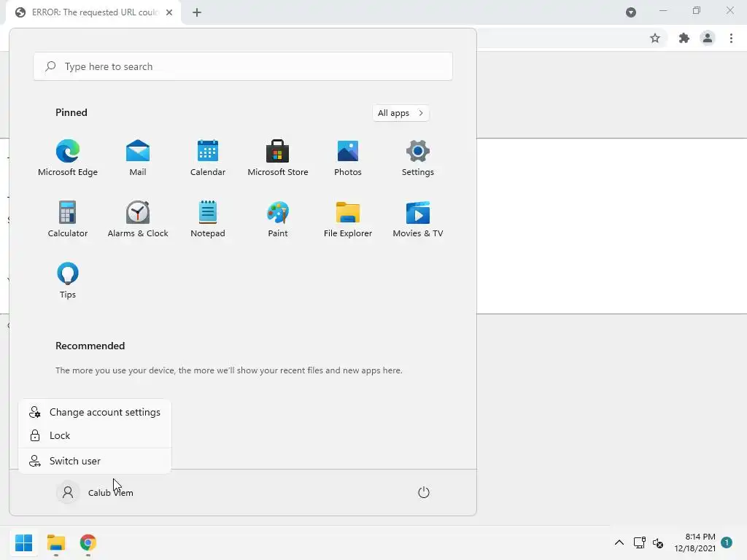Image resolution: width=747 pixels, height=560 pixels.
Task: Launch the Photos app
Action: pyautogui.click(x=348, y=158)
